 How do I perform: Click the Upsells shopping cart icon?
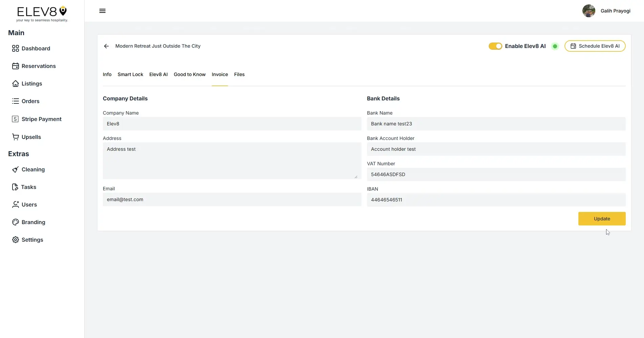click(x=16, y=137)
